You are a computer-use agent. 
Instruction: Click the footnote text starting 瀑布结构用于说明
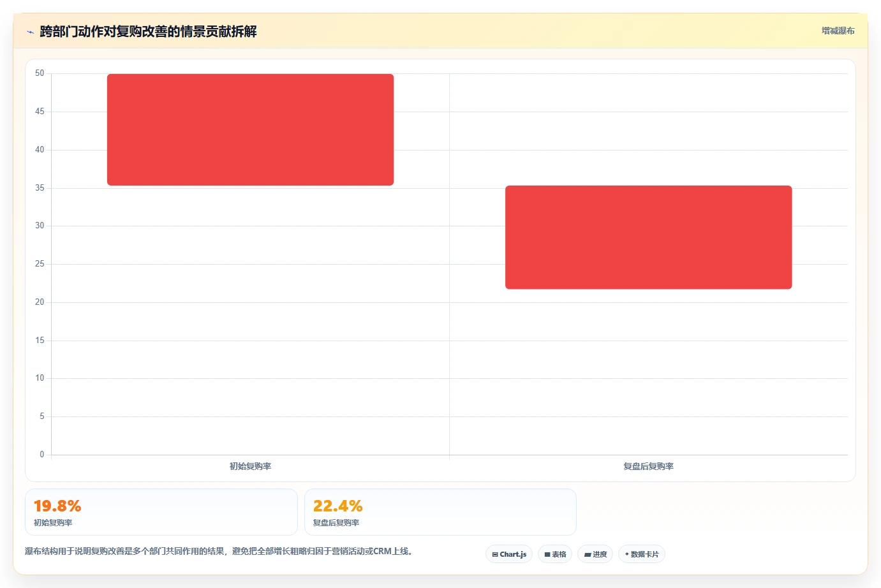click(219, 551)
